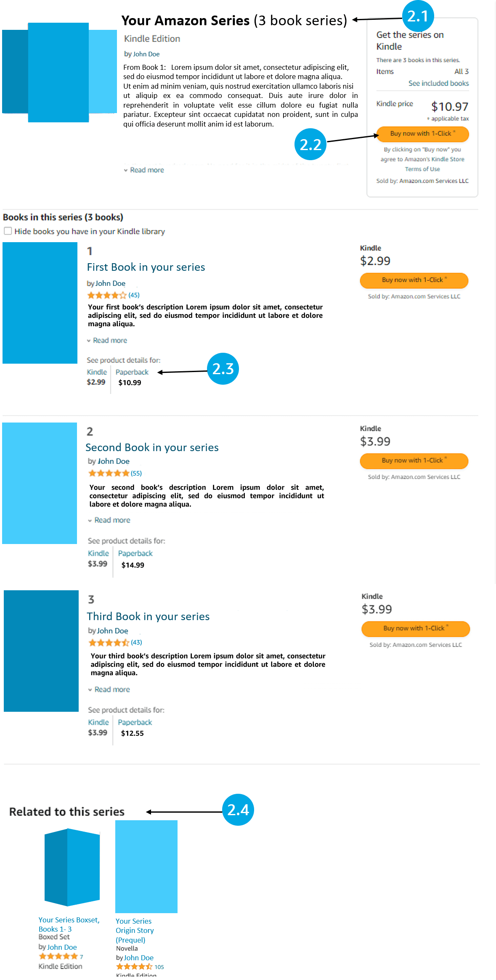Image resolution: width=496 pixels, height=980 pixels.
Task: Open the Second Book cover image
Action: [40, 483]
